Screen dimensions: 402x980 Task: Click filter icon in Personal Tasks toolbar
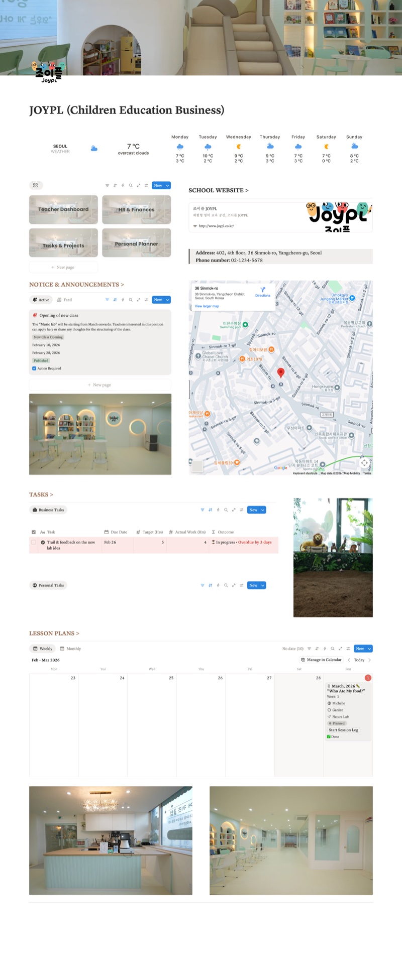[x=203, y=585]
